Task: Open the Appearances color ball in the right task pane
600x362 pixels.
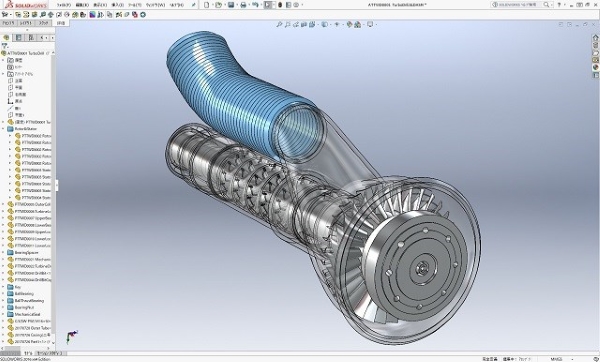Action: (x=595, y=67)
